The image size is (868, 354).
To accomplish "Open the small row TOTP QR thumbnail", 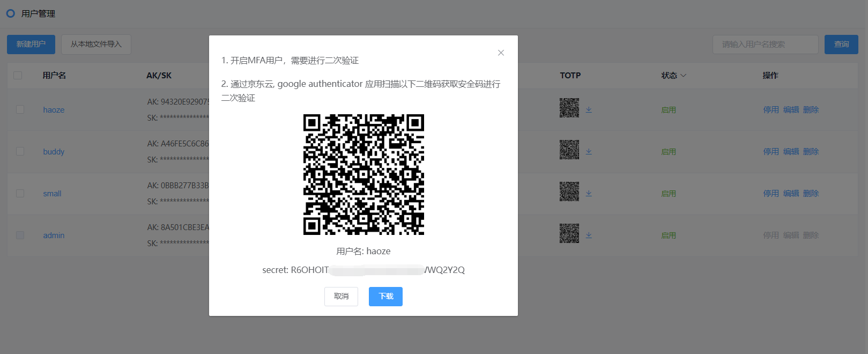I will (x=569, y=191).
